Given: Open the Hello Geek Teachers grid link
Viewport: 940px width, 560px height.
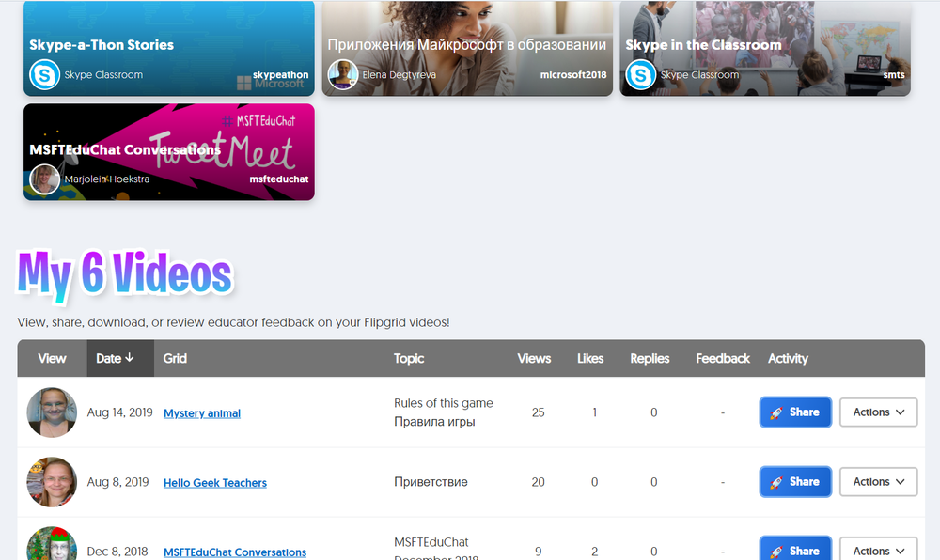Looking at the screenshot, I should click(215, 483).
